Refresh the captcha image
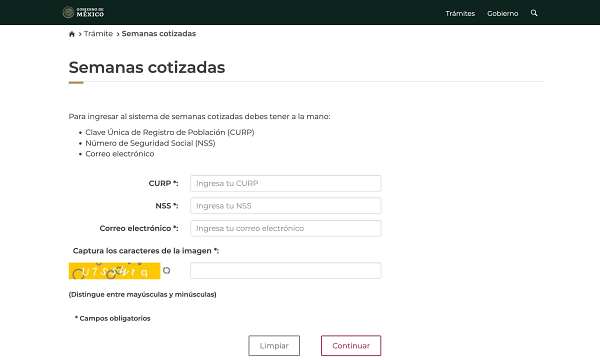 (166, 270)
